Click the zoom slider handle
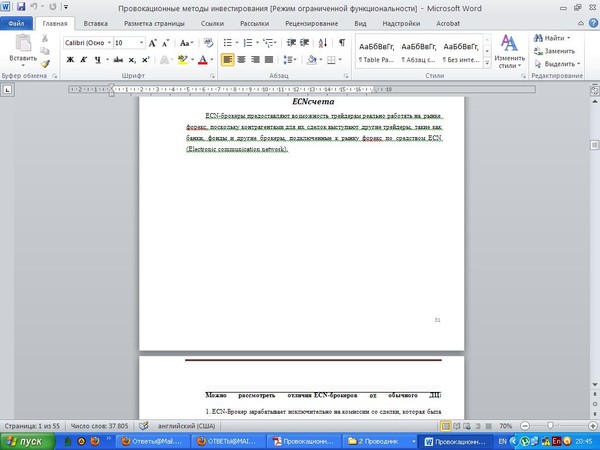600x450 pixels. (x=550, y=426)
